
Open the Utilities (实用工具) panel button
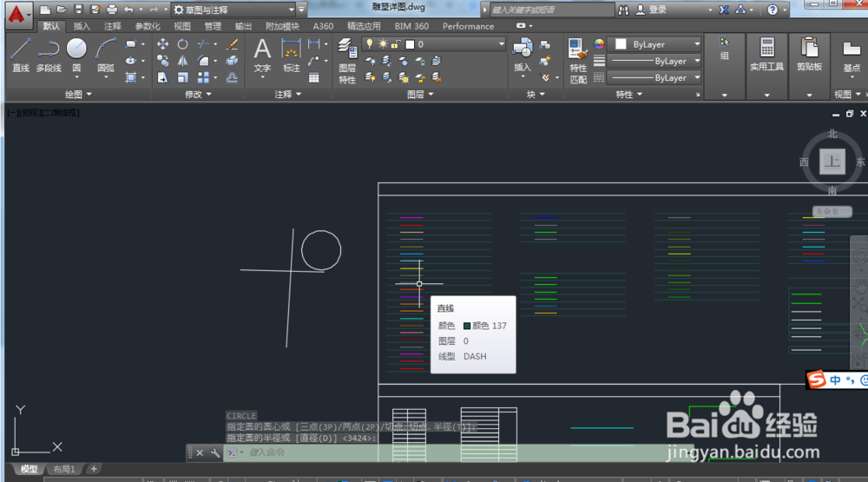pyautogui.click(x=766, y=55)
